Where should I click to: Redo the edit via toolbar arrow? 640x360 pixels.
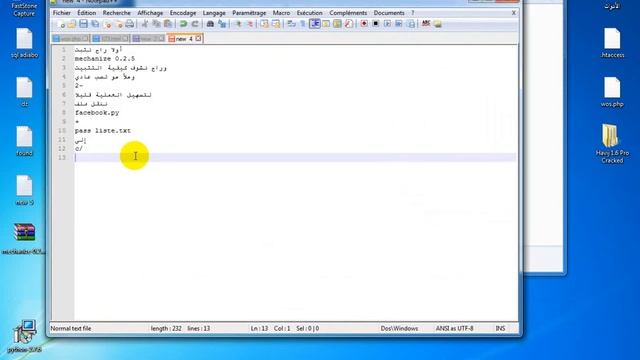tap(195, 24)
